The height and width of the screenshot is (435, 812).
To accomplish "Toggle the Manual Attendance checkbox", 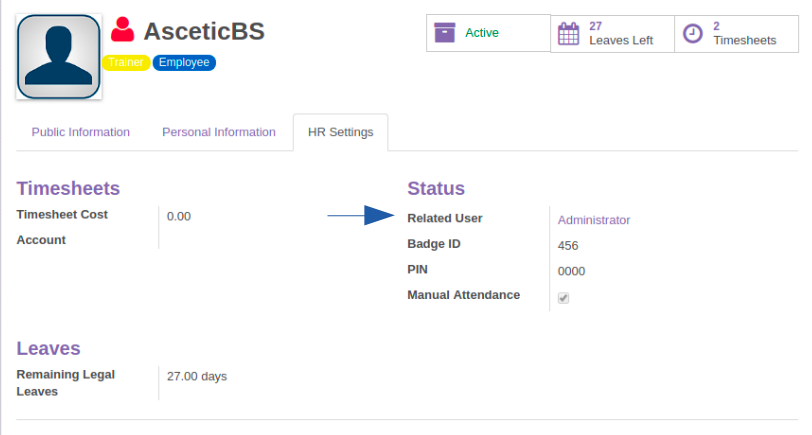I will (563, 298).
